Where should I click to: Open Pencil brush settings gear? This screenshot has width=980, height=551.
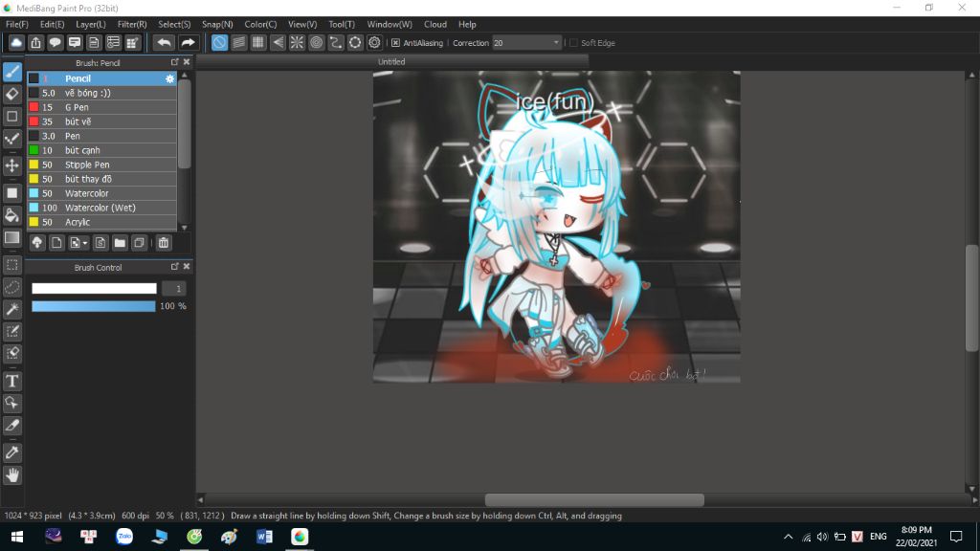(x=169, y=78)
